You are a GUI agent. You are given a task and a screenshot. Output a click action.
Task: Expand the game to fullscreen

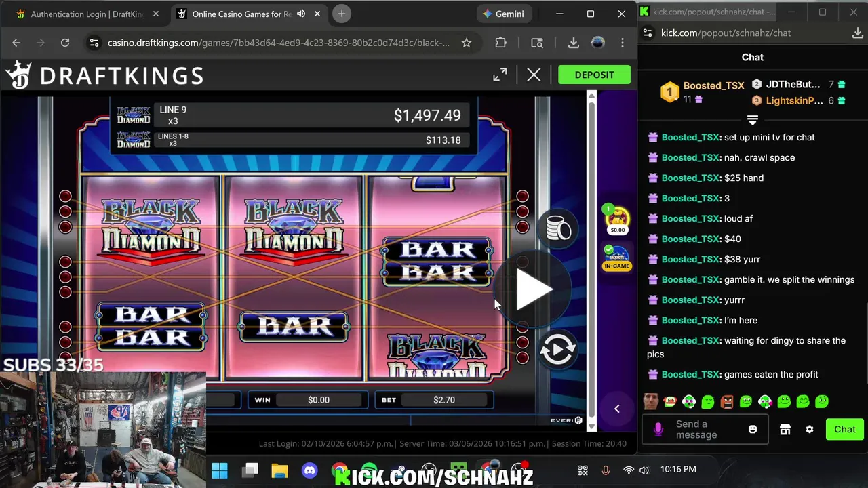[500, 75]
